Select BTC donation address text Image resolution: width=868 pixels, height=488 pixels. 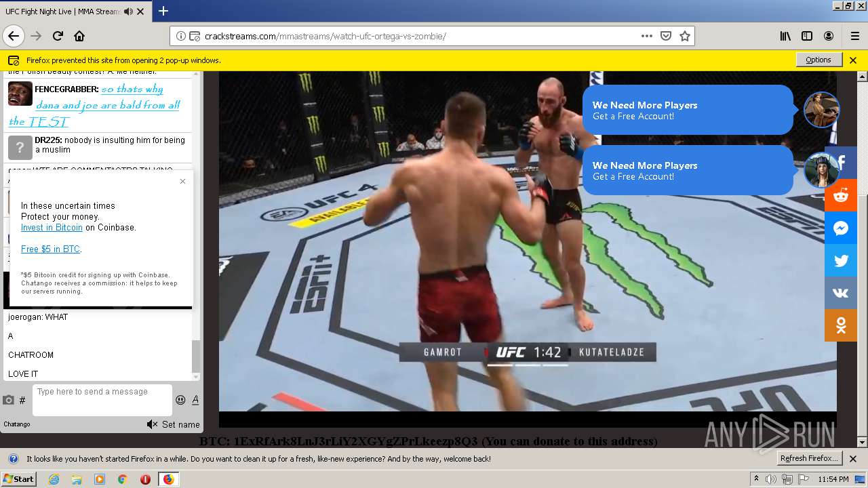[356, 441]
